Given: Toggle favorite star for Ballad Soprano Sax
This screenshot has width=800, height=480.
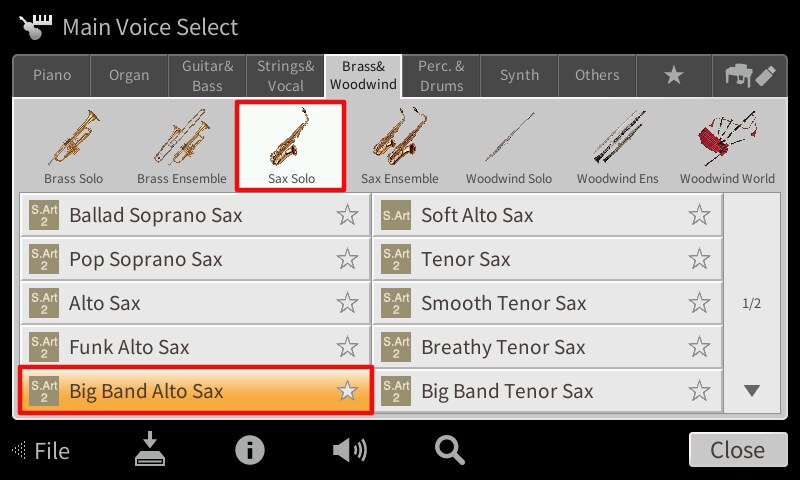Looking at the screenshot, I should tap(347, 215).
